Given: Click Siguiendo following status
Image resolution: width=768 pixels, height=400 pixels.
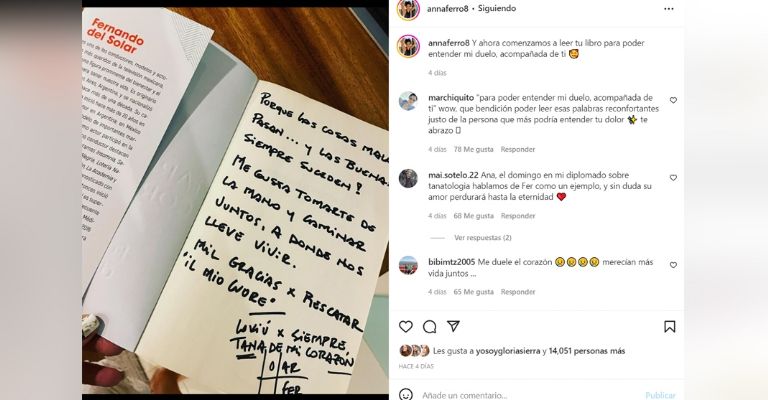Looking at the screenshot, I should 497,8.
